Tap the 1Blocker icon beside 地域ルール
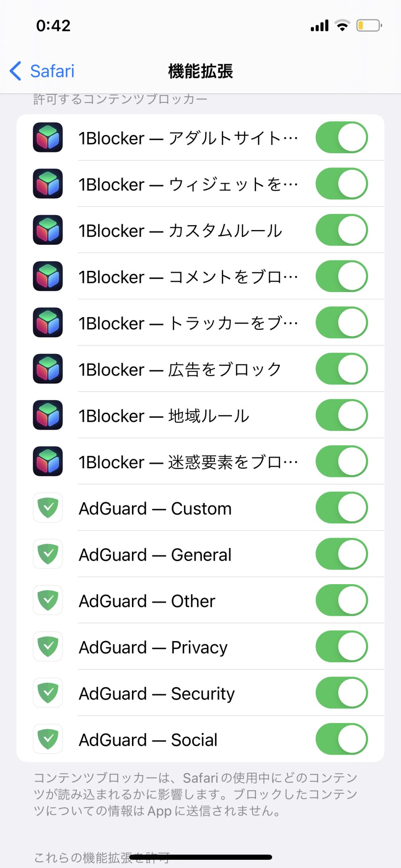 coord(48,415)
